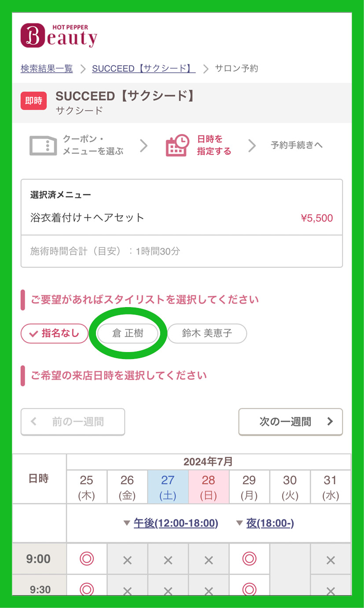Select the 9:00 double-circle slot on 29th
The height and width of the screenshot is (608, 364).
(249, 559)
